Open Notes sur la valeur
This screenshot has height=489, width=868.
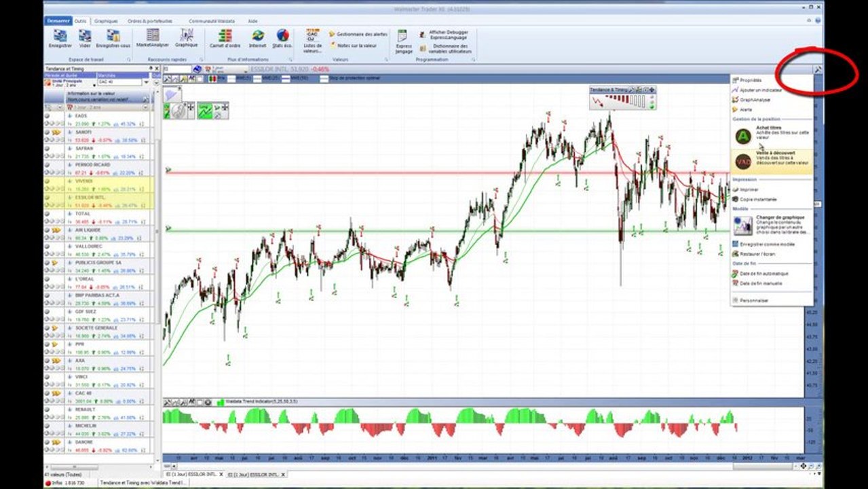353,45
